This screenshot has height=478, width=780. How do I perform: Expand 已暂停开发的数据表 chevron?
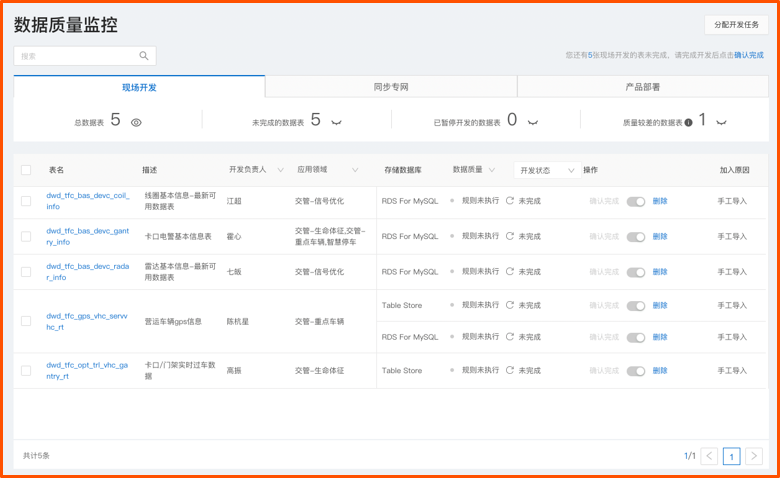(533, 122)
